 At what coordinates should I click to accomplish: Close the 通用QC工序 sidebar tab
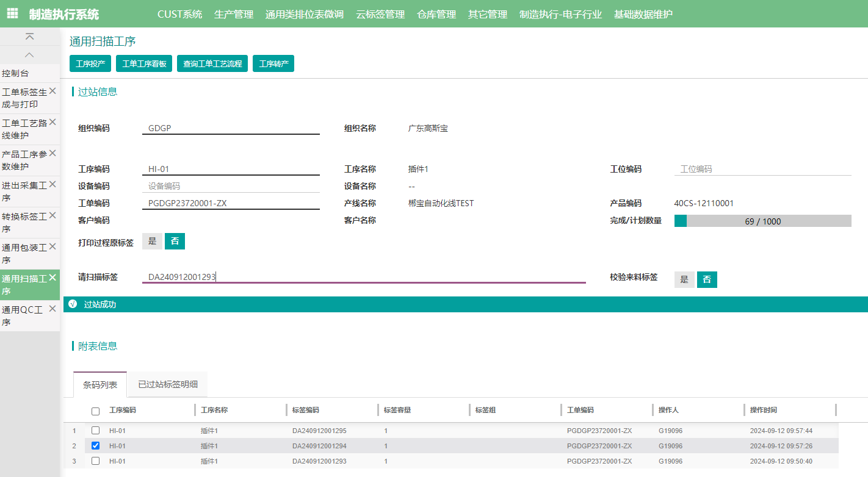(52, 309)
